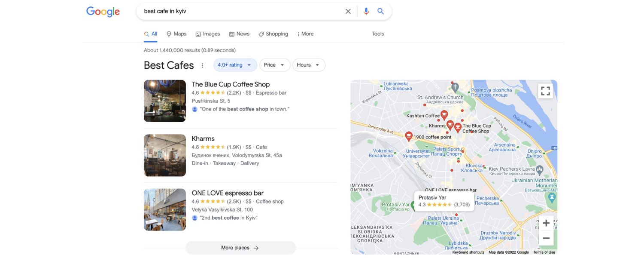Clear the search box with the X icon
644x258 pixels.
pyautogui.click(x=348, y=12)
